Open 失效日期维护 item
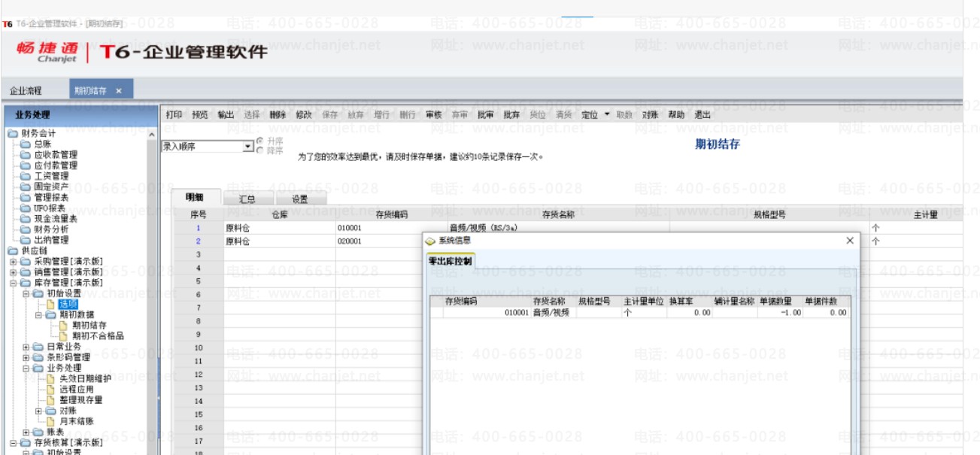The image size is (980, 455). (x=85, y=378)
